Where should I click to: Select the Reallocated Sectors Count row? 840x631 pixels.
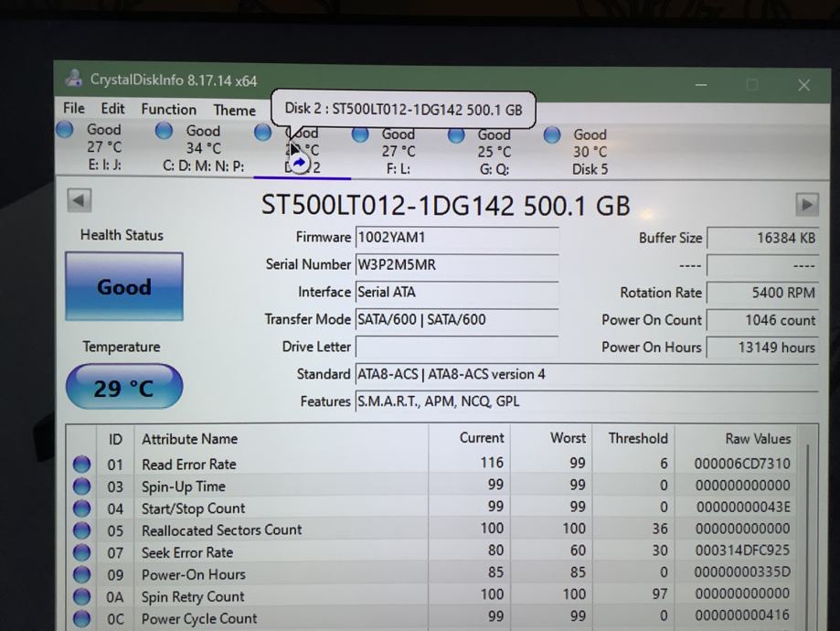(x=431, y=529)
